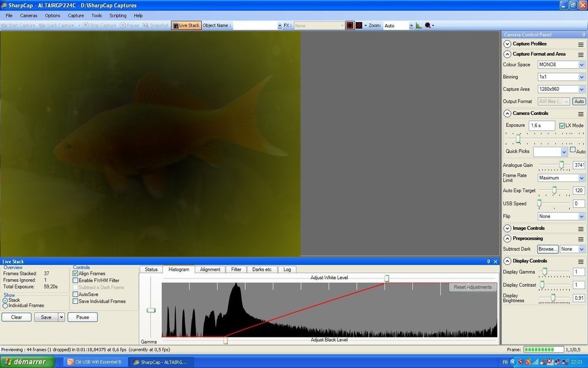Click the magnifier zoom icon in the toolbar
The width and height of the screenshot is (588, 368).
428,25
